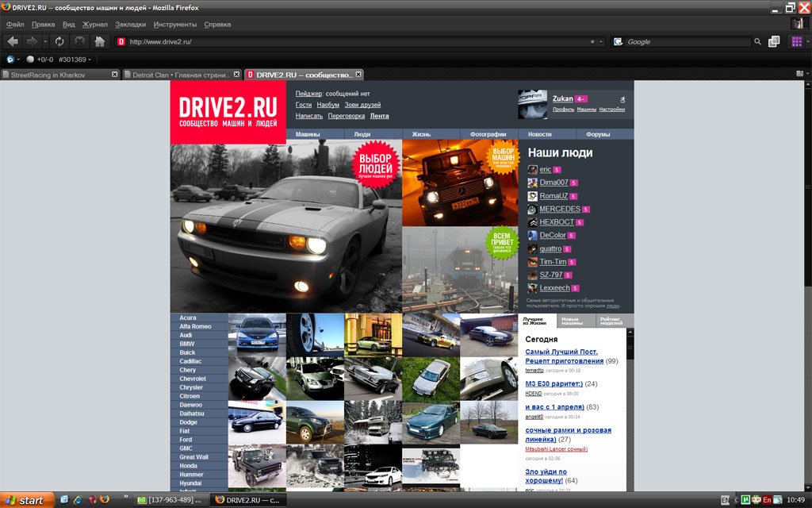Open the tab list icon at tab bar end
Image resolution: width=812 pixels, height=508 pixels.
coord(799,74)
